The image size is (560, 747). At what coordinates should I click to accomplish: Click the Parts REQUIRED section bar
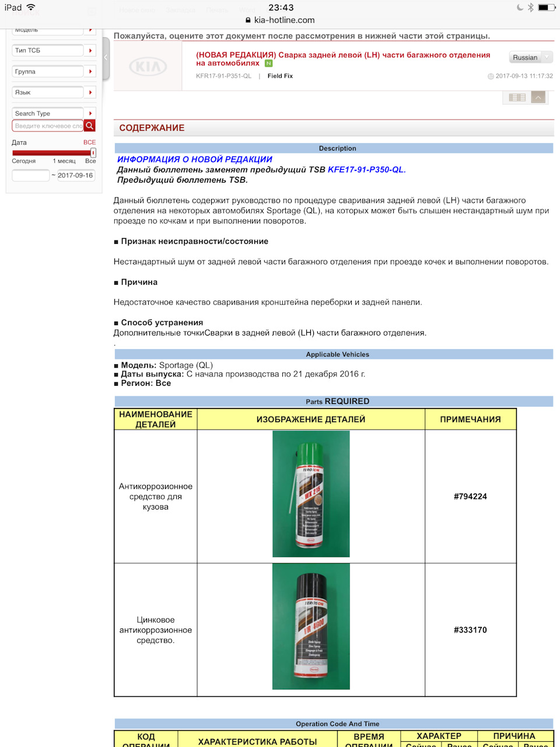click(x=334, y=402)
